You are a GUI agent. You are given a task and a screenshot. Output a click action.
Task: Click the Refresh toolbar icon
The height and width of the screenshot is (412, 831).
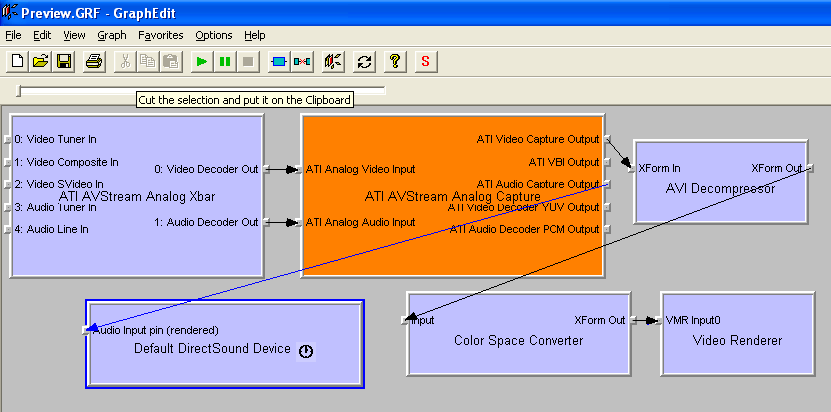point(364,62)
